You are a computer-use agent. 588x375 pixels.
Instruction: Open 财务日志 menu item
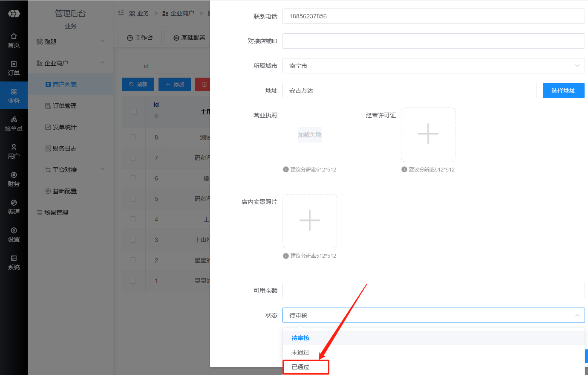coord(71,148)
